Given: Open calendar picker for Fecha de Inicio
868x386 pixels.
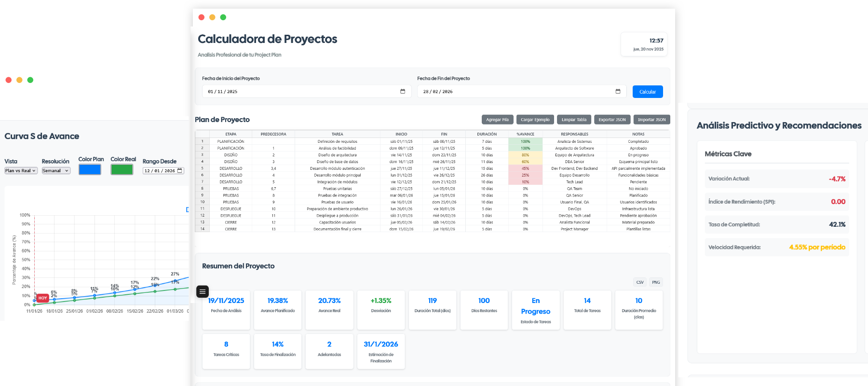Looking at the screenshot, I should (x=403, y=92).
